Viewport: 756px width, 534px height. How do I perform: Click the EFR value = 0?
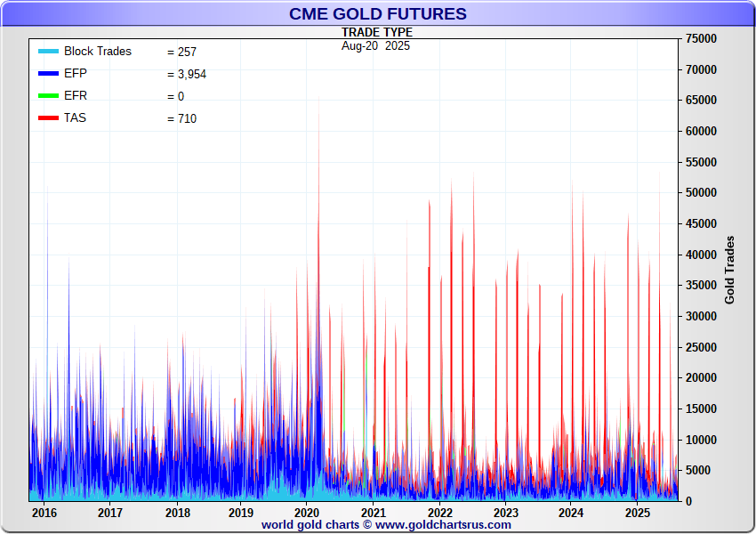pos(175,96)
